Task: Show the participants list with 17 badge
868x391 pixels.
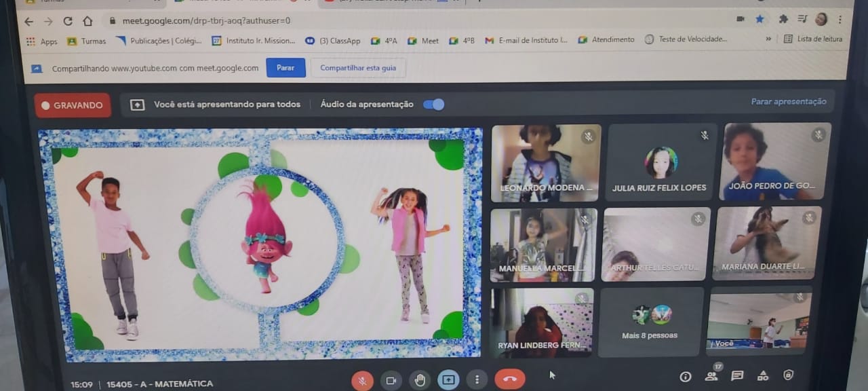Action: 711,375
